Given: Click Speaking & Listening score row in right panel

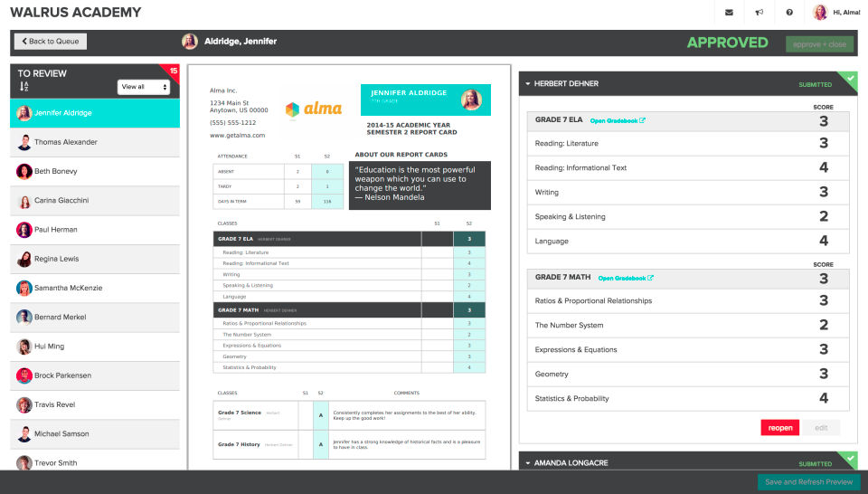Looking at the screenshot, I should [688, 216].
